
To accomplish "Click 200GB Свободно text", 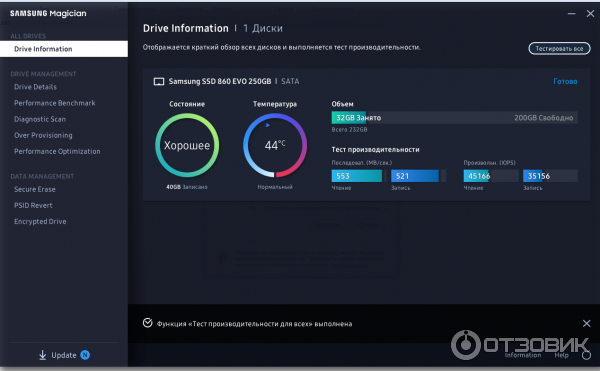I will point(543,118).
